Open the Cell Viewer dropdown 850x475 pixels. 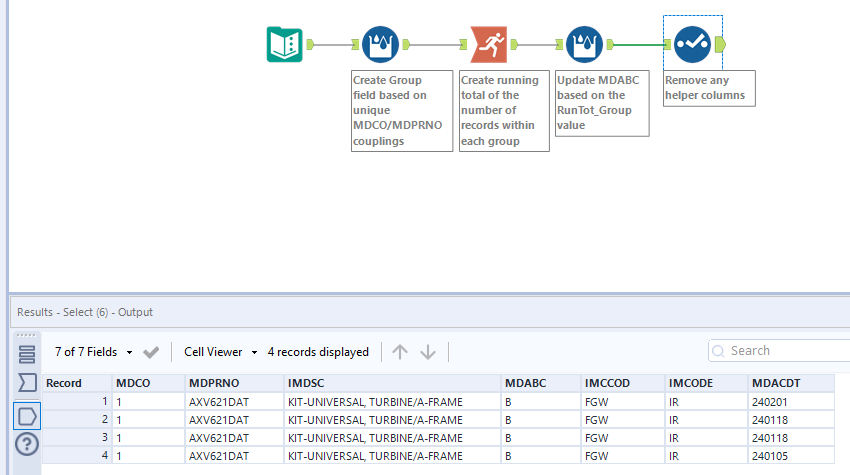(220, 352)
